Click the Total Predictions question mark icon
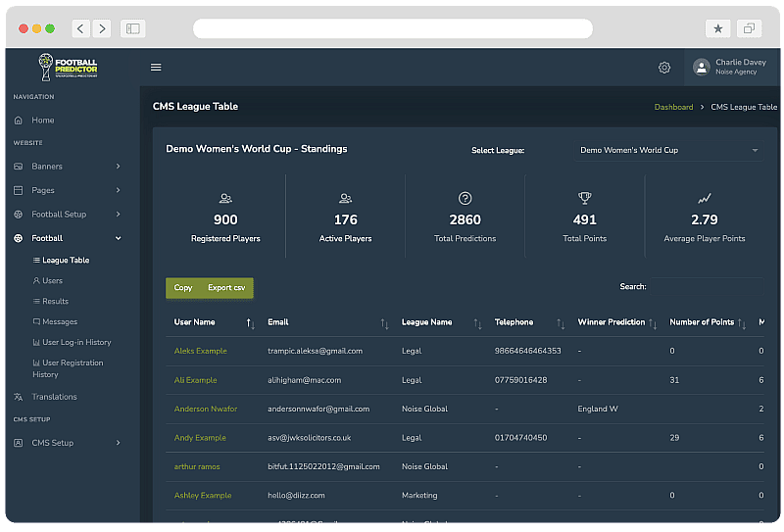Screen dimensions: 784x532 [x=465, y=199]
